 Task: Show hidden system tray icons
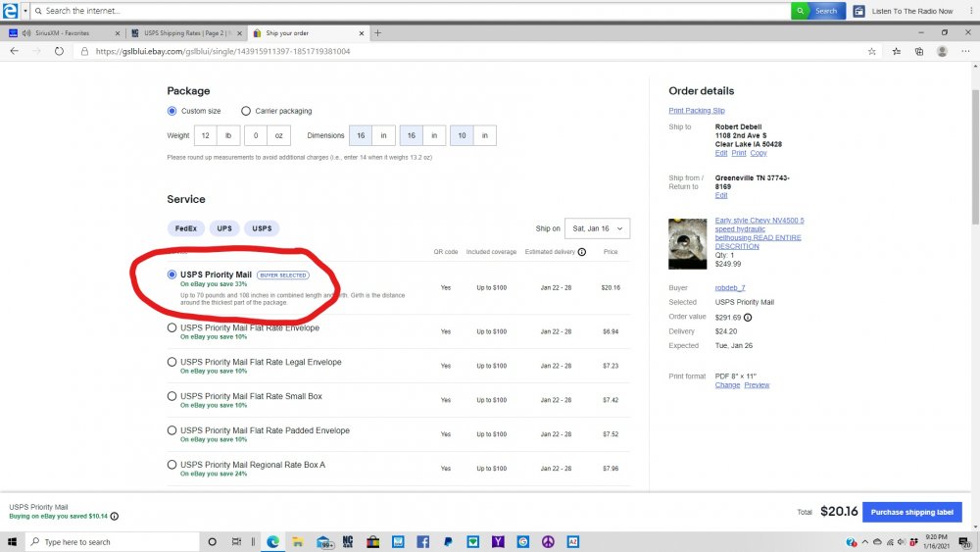click(865, 542)
